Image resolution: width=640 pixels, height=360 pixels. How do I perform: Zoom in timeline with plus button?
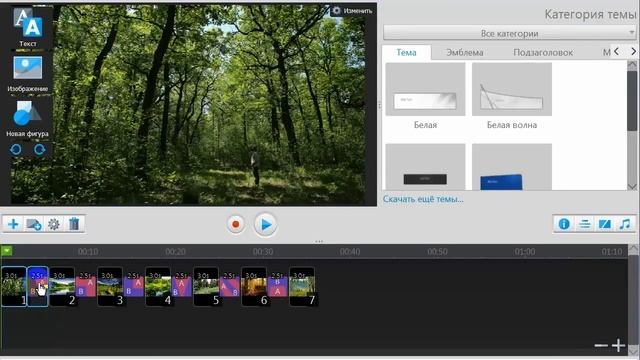pyautogui.click(x=618, y=345)
